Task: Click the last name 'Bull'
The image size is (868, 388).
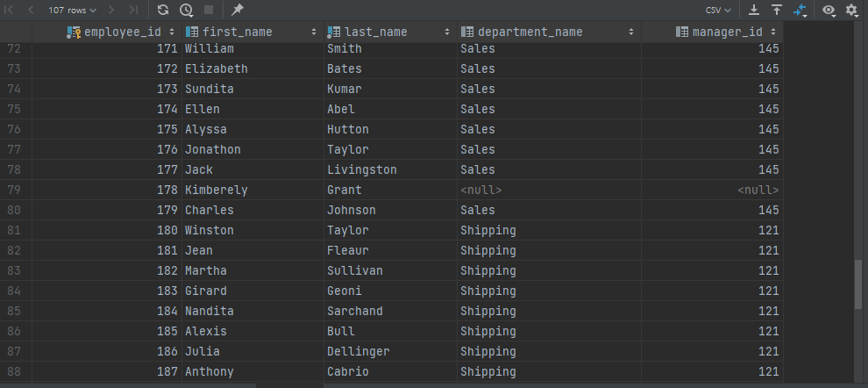Action: pos(341,332)
